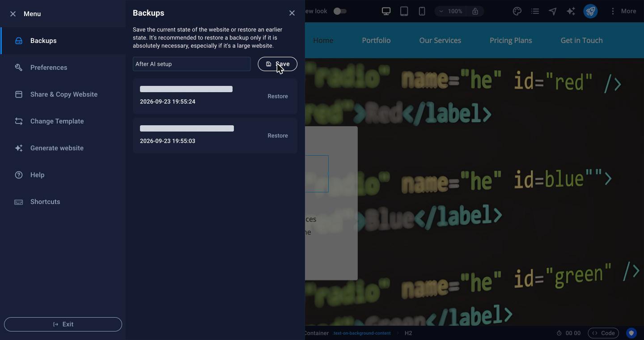Open the 100% zoom dropdown

[450, 11]
